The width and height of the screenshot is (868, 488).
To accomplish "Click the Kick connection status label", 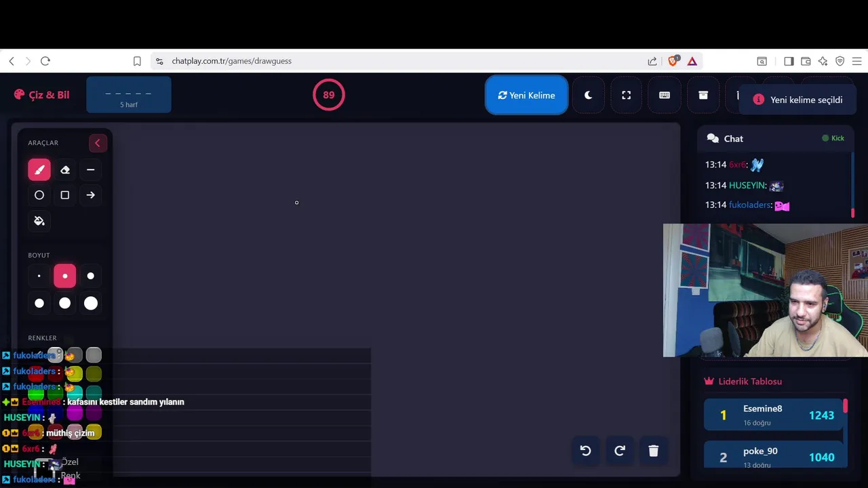I will [833, 138].
